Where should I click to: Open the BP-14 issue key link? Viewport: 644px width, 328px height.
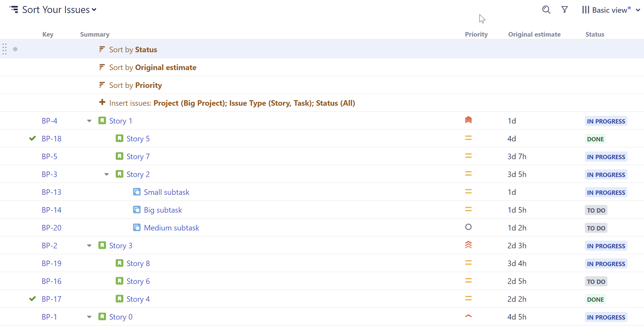click(51, 210)
